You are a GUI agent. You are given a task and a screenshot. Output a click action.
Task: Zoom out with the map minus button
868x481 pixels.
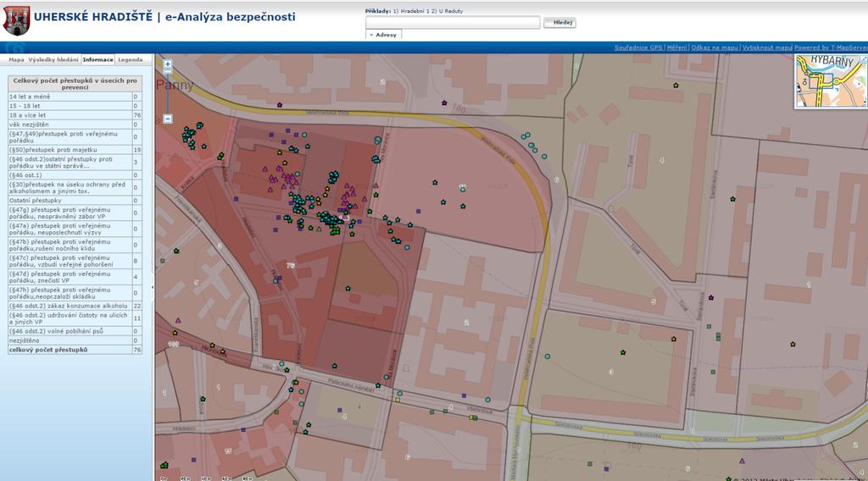point(168,119)
